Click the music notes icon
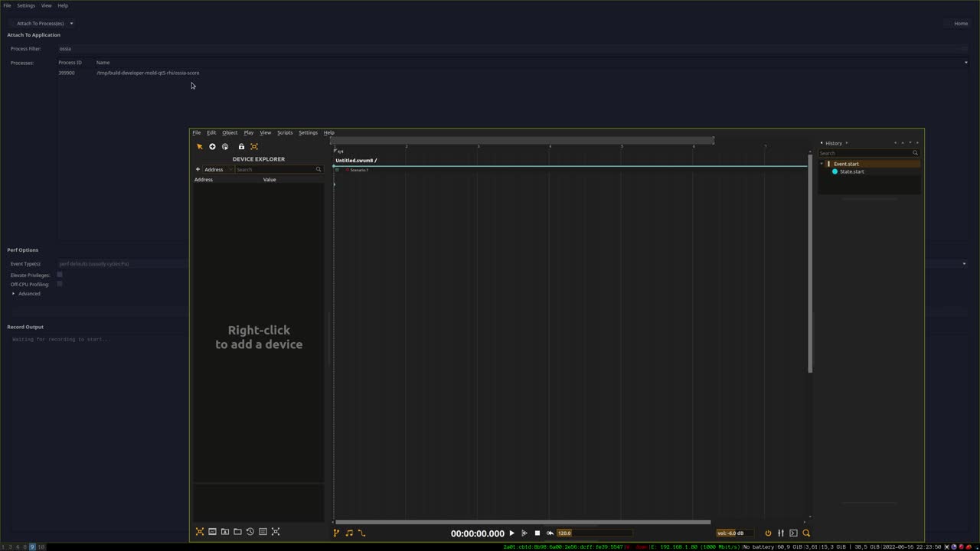Image resolution: width=980 pixels, height=551 pixels. point(349,533)
